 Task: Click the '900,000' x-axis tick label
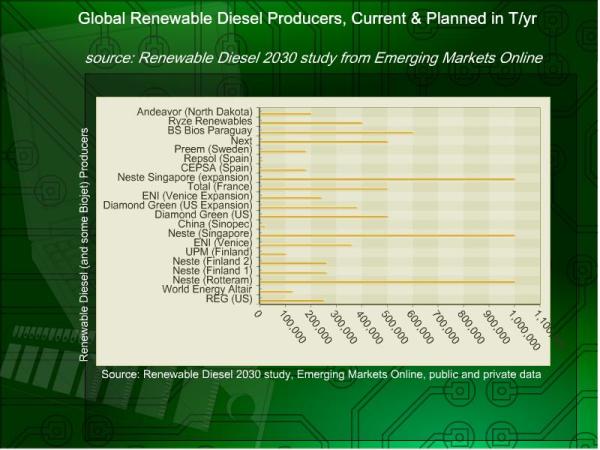[497, 327]
